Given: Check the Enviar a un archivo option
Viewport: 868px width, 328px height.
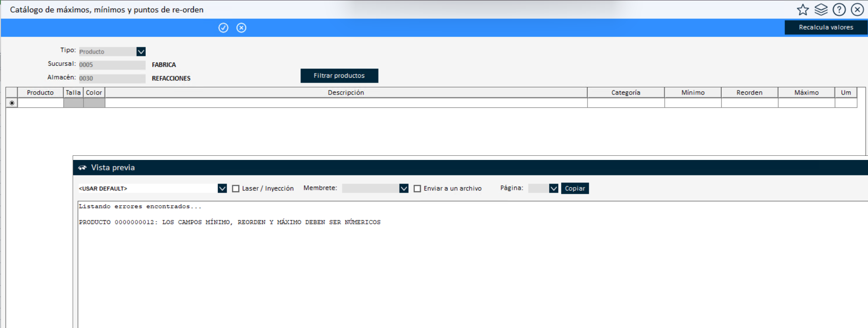Looking at the screenshot, I should click(x=417, y=189).
